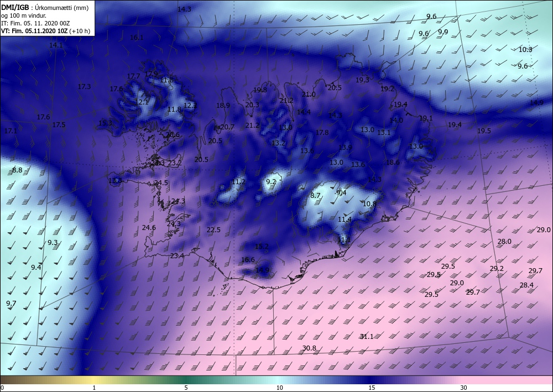553x392 pixels.
Task: Select the 24.5 value label
Action: tap(161, 182)
